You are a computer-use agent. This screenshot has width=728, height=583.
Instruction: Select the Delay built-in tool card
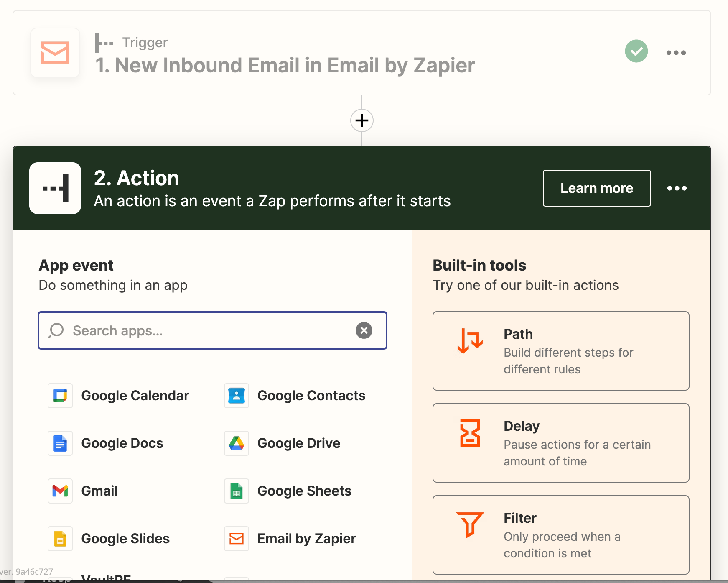tap(561, 443)
